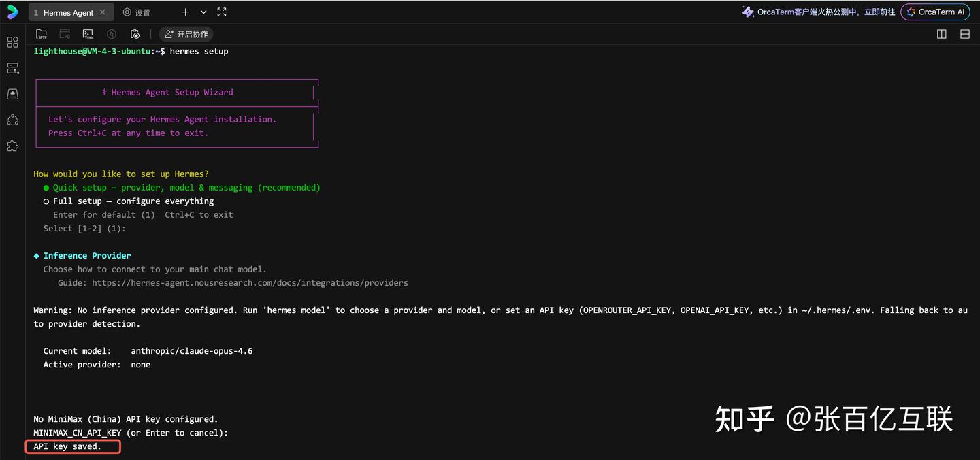This screenshot has width=980, height=460.
Task: Split terminal into horizontal rows
Action: [964, 34]
